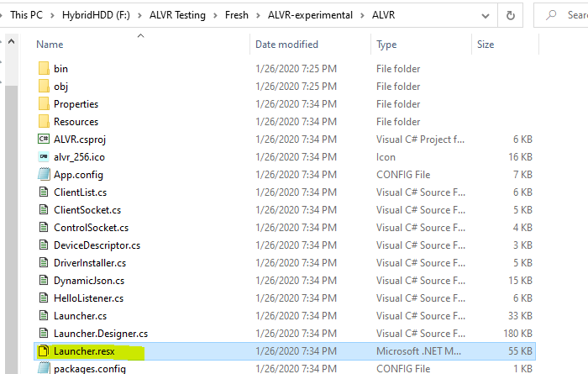588x374 pixels.
Task: Go to This PC breadcrumb
Action: point(26,15)
